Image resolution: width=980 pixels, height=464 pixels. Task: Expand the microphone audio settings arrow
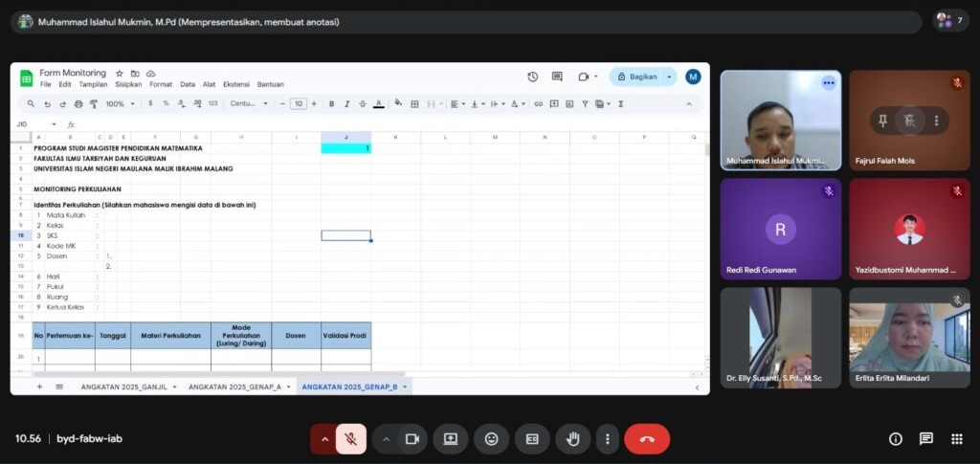click(x=324, y=439)
